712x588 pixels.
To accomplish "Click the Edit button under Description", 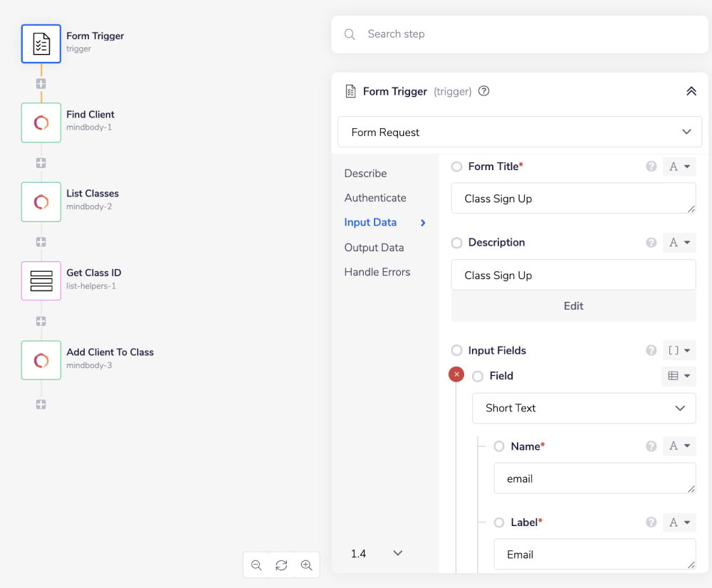I will pyautogui.click(x=573, y=306).
